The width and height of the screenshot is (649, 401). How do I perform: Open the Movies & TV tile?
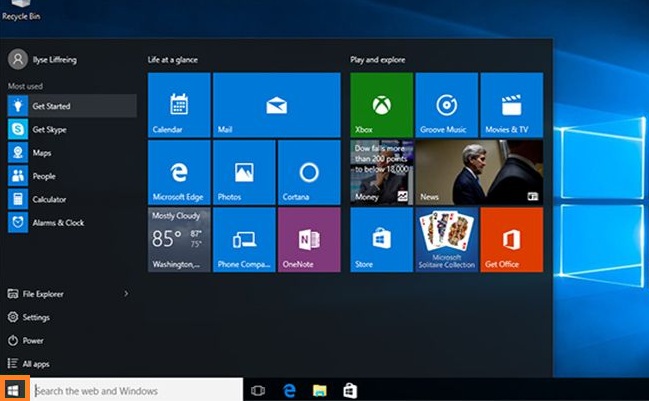(x=512, y=105)
